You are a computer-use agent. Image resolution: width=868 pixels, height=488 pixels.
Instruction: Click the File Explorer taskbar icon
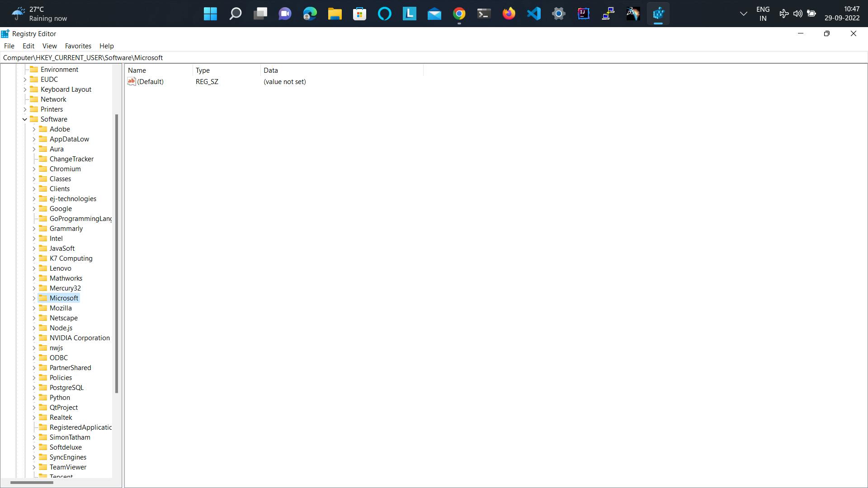point(335,13)
